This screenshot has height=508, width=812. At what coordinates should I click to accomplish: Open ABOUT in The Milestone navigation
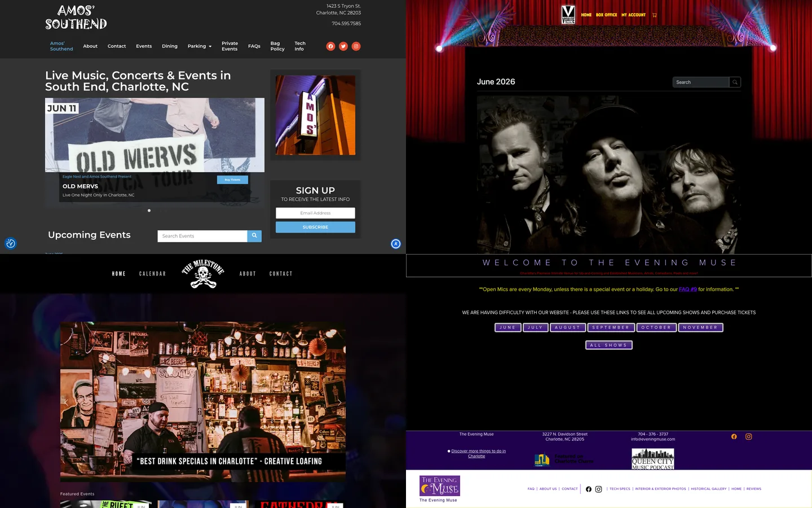coord(248,274)
